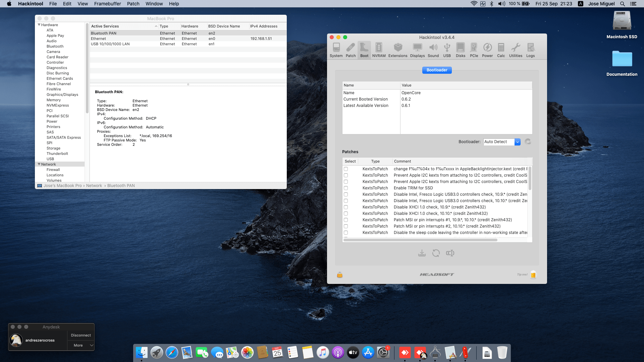Viewport: 644px width, 362px height.
Task: Select the AppleBacklightInjector patch checkbox
Action: tap(345, 169)
